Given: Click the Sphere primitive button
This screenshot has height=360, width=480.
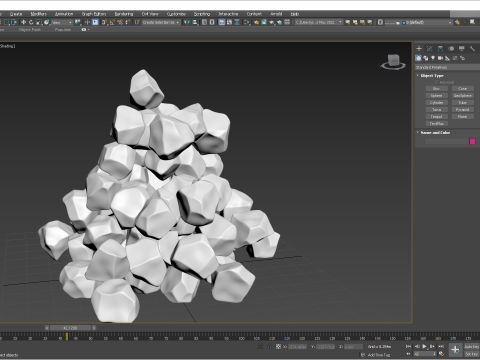Looking at the screenshot, I should pos(436,96).
